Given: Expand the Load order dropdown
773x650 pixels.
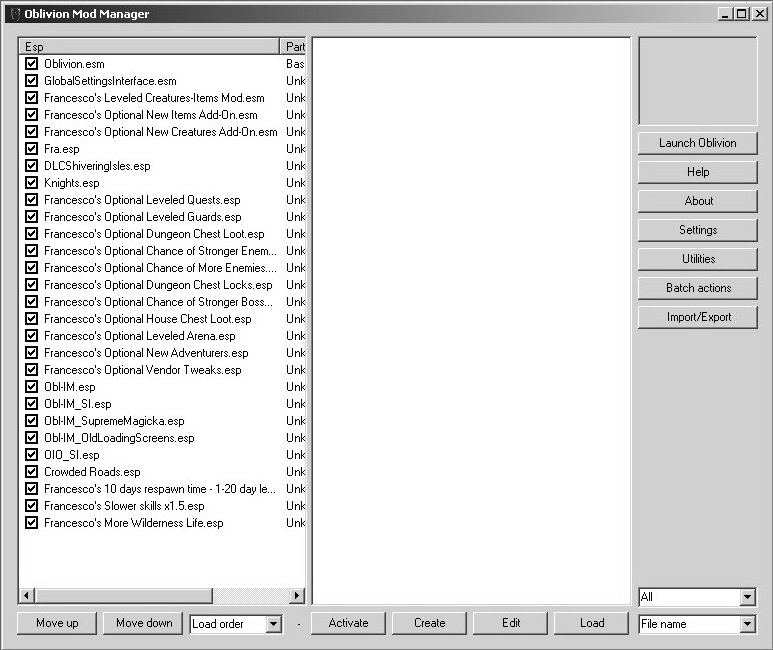Looking at the screenshot, I should 274,624.
